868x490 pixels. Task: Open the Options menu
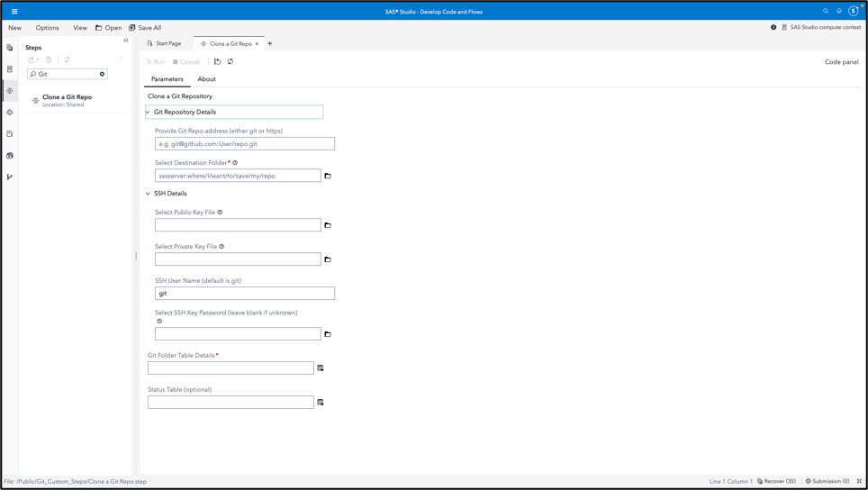pos(47,28)
